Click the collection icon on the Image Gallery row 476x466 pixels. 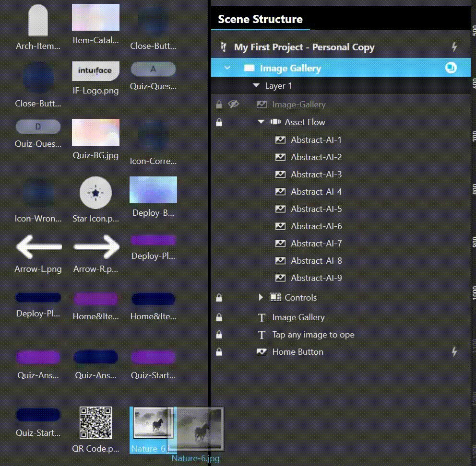click(x=450, y=68)
